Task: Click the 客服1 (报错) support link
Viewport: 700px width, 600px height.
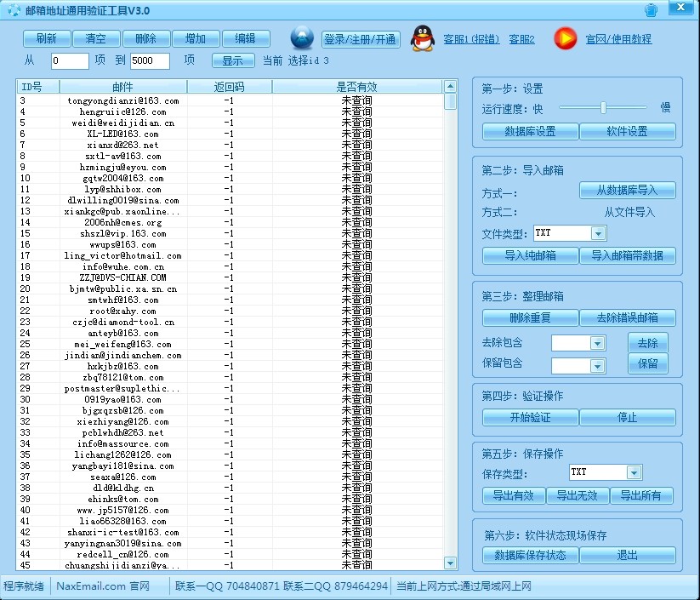Action: pyautogui.click(x=471, y=39)
